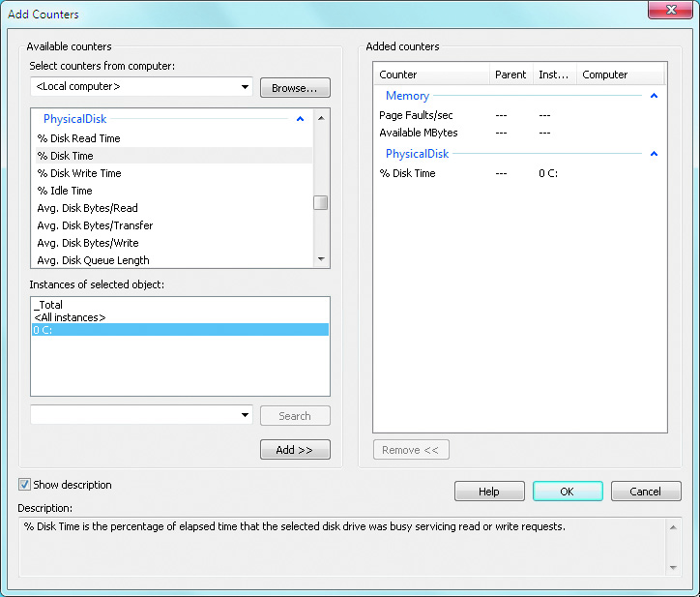The height and width of the screenshot is (597, 700).
Task: Click the Remove << button
Action: click(411, 450)
